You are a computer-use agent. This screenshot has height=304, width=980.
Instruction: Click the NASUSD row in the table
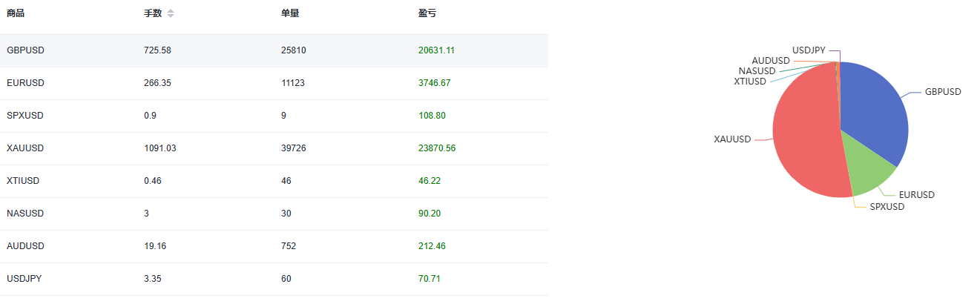[274, 214]
